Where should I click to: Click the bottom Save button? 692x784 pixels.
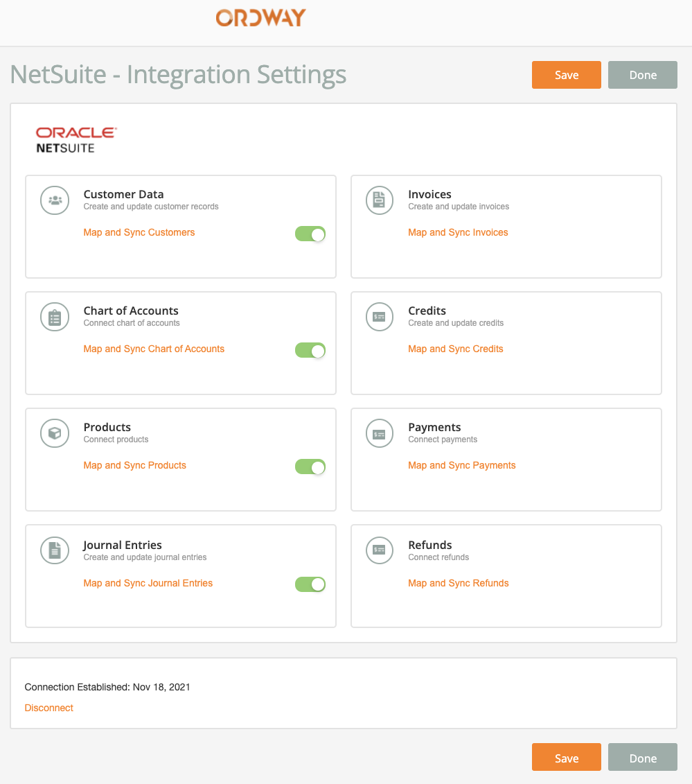567,757
